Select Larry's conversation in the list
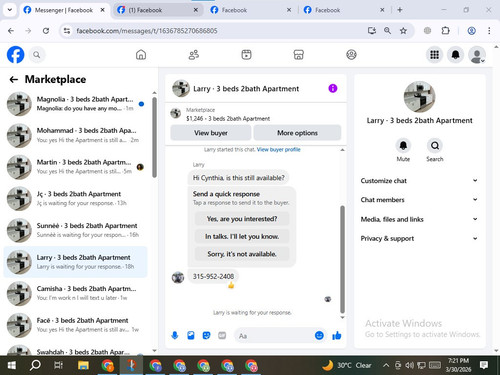The image size is (500, 375). tap(75, 262)
